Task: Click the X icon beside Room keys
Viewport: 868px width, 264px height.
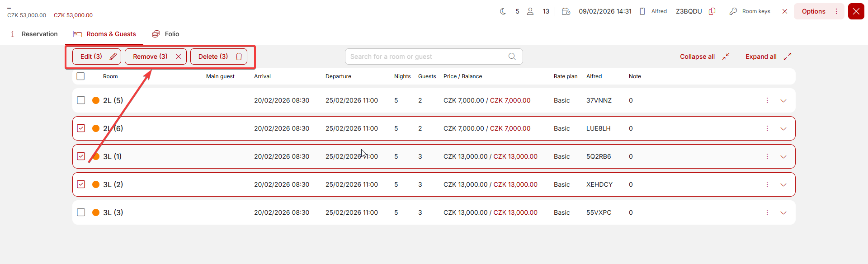Action: 785,11
